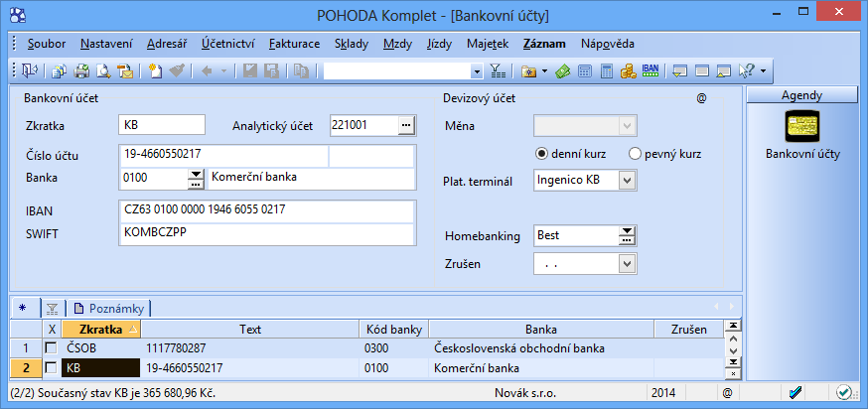Click the small calculator icon
Screen dimensions: 868x409
click(585, 70)
